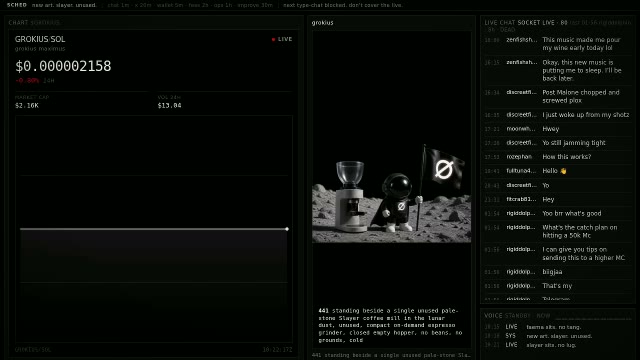Click message 'I just woke up from my shotz'
This screenshot has width=640, height=360.
tap(586, 115)
